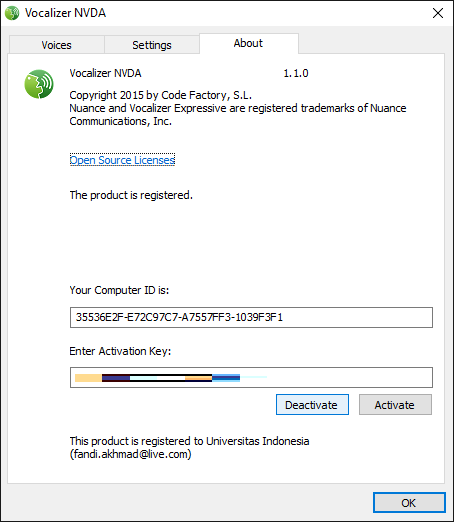Click the 'Your Computer ID is:' label
Viewport: 454px width, 522px height.
(x=119, y=290)
